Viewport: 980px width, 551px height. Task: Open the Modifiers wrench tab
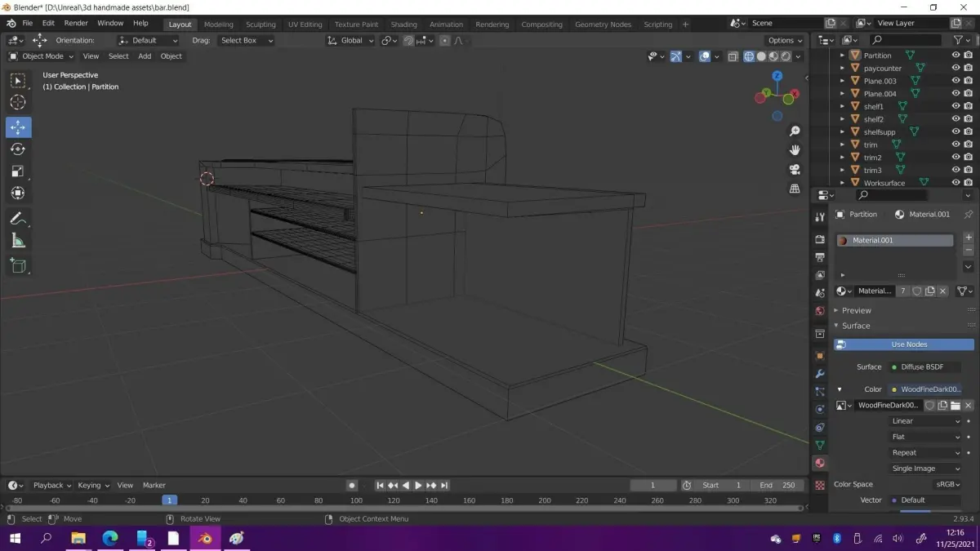820,373
